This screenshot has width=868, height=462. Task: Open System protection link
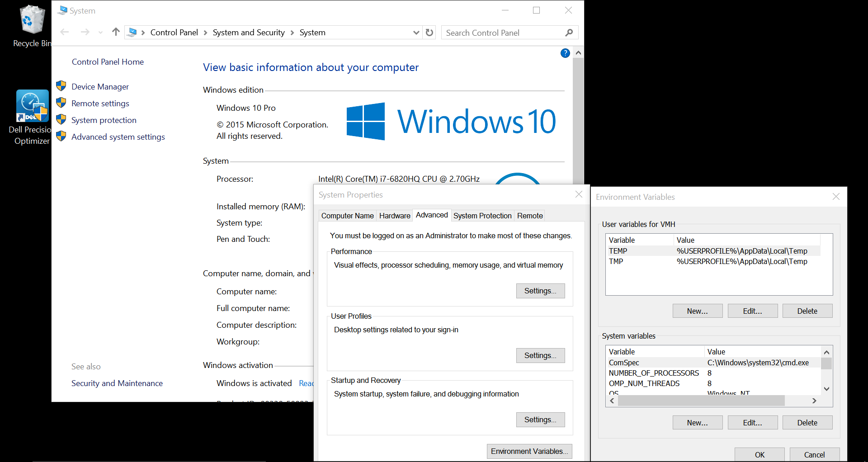pos(104,120)
